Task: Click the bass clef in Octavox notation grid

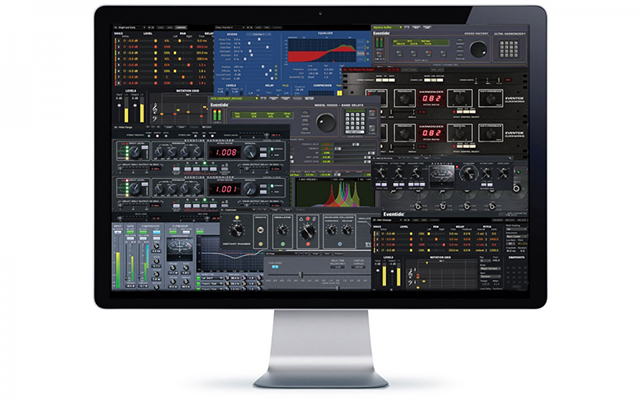Action: point(156,118)
